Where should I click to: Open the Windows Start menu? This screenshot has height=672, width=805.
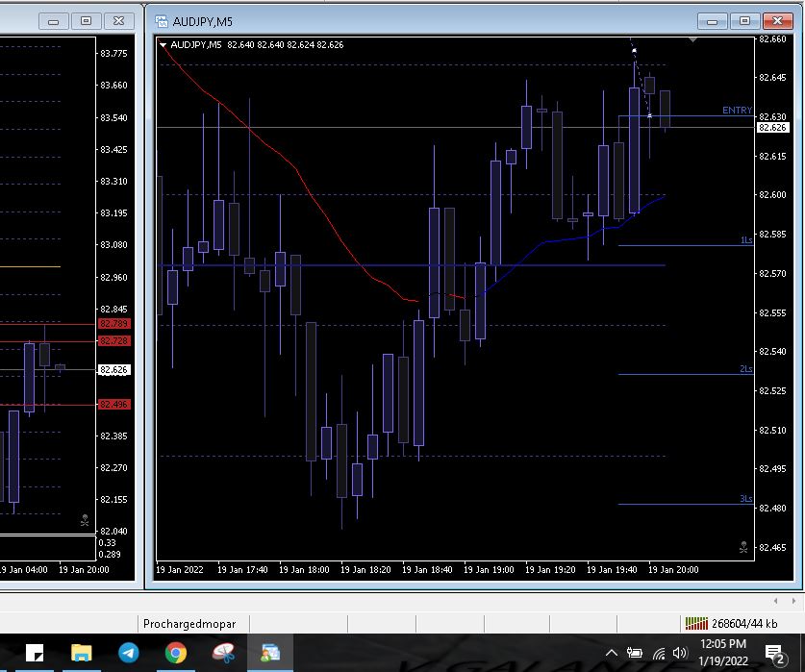coord(35,653)
